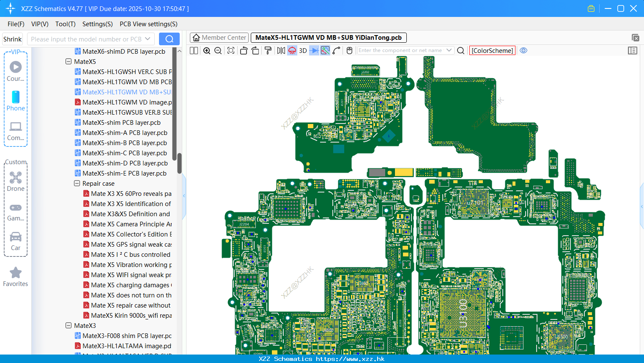Search component with magnifier icon in toolbar

[461, 50]
